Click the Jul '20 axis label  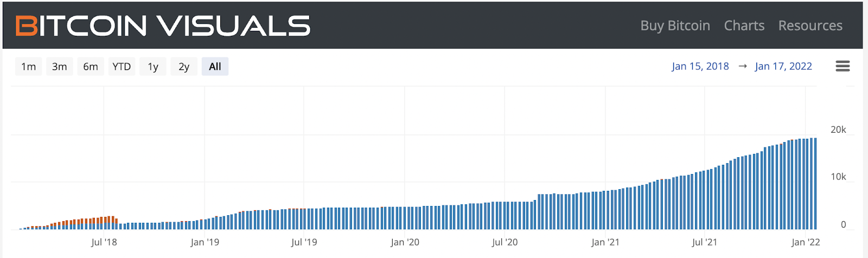(505, 242)
